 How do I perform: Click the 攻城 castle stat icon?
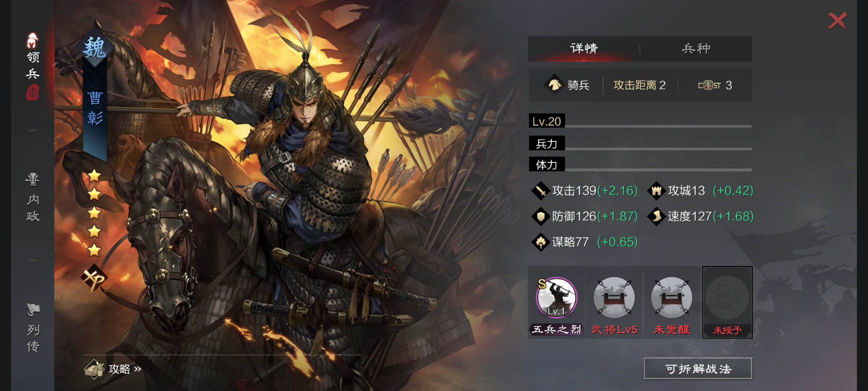tap(656, 190)
